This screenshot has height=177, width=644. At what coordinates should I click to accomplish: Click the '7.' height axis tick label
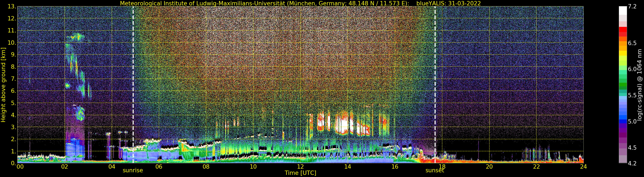click(x=14, y=79)
